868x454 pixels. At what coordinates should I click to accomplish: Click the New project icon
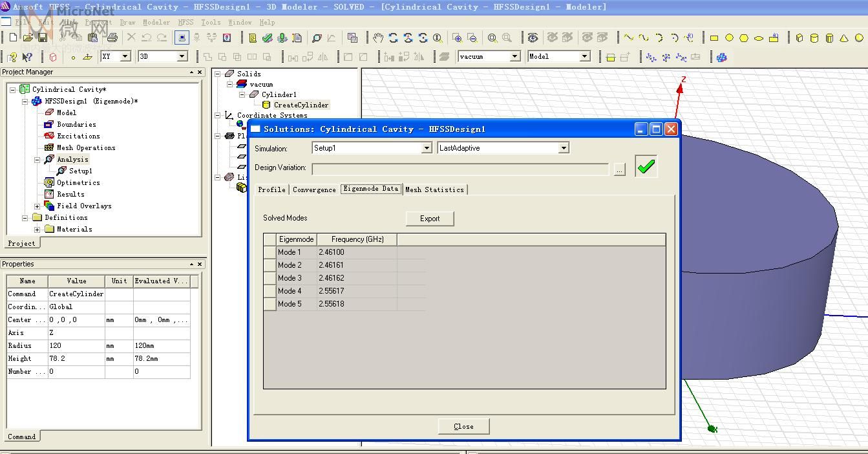coord(13,38)
